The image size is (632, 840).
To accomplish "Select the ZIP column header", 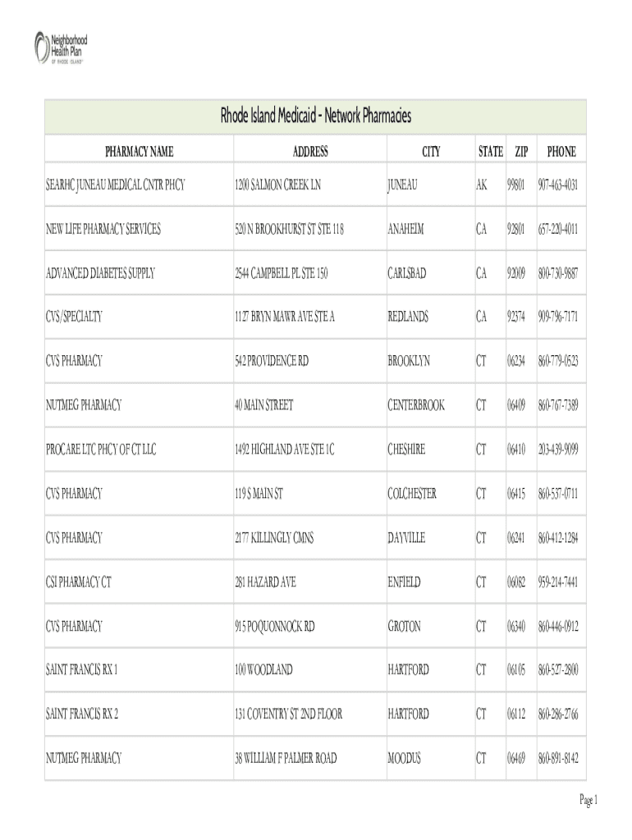I will pos(521,152).
